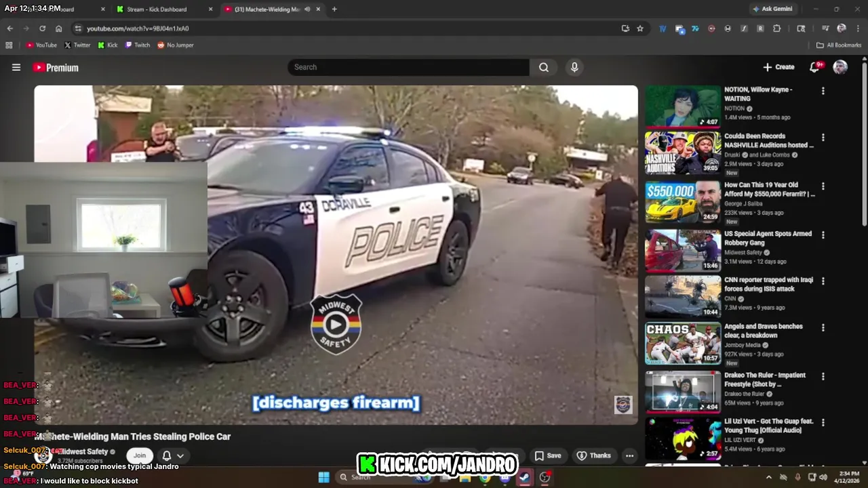This screenshot has height=488, width=868.
Task: Open the US Special Agent Spots Armed title
Action: coord(768,238)
